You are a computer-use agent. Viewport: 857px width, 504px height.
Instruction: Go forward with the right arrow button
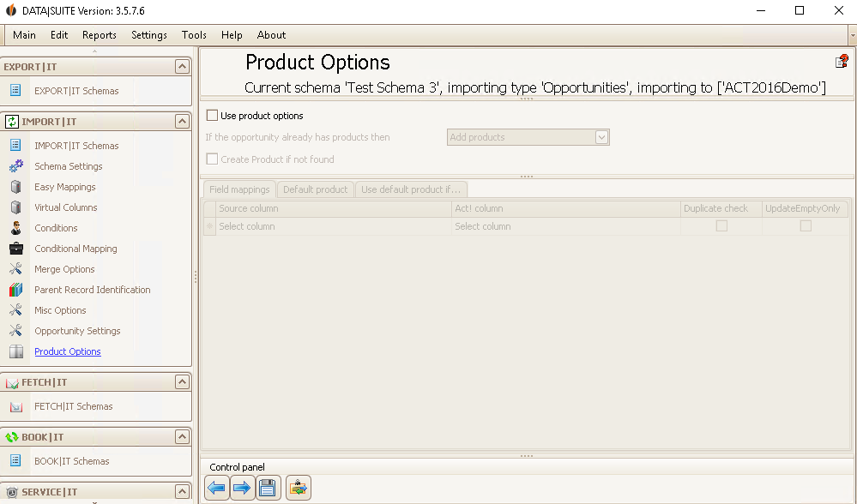pyautogui.click(x=242, y=488)
